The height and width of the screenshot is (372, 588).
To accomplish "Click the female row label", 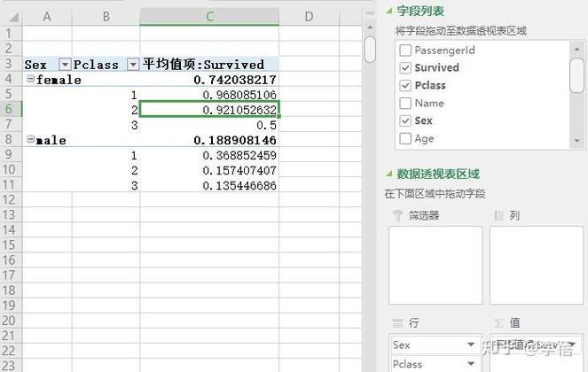I will click(59, 80).
